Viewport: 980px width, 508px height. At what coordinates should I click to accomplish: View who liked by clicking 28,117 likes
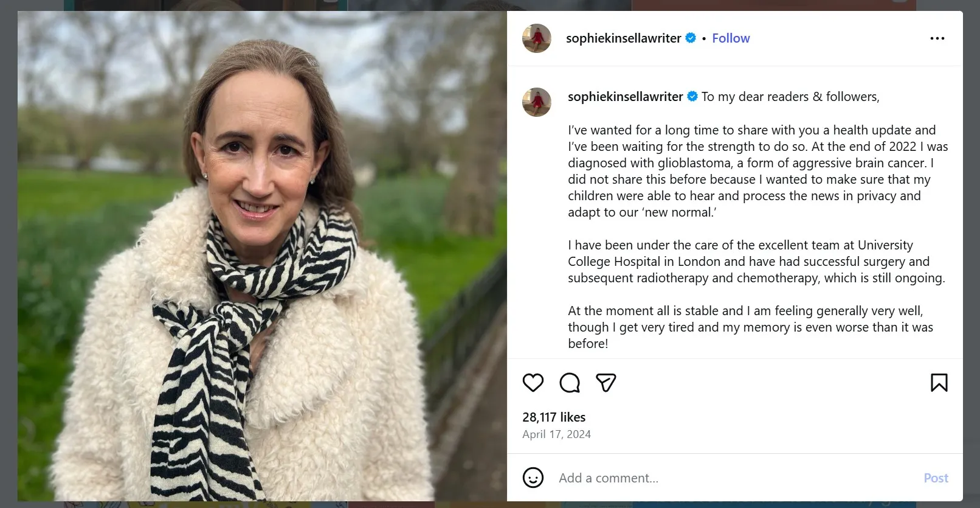tap(554, 417)
